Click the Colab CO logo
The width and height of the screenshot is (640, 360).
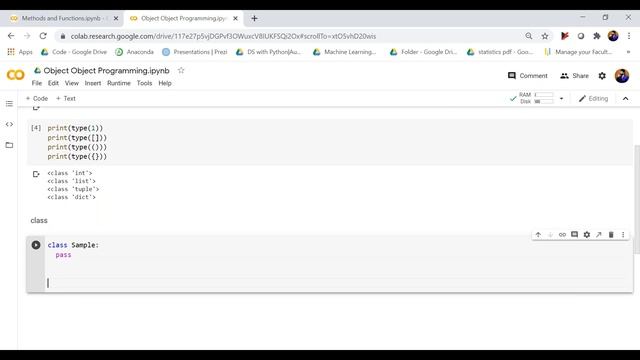point(16,75)
